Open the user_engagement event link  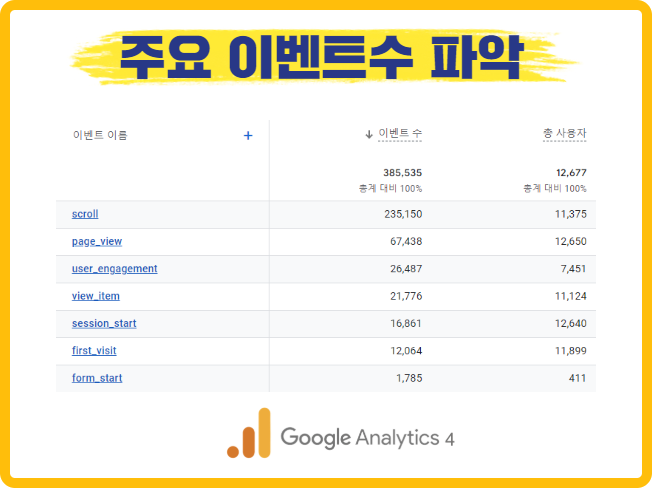114,269
